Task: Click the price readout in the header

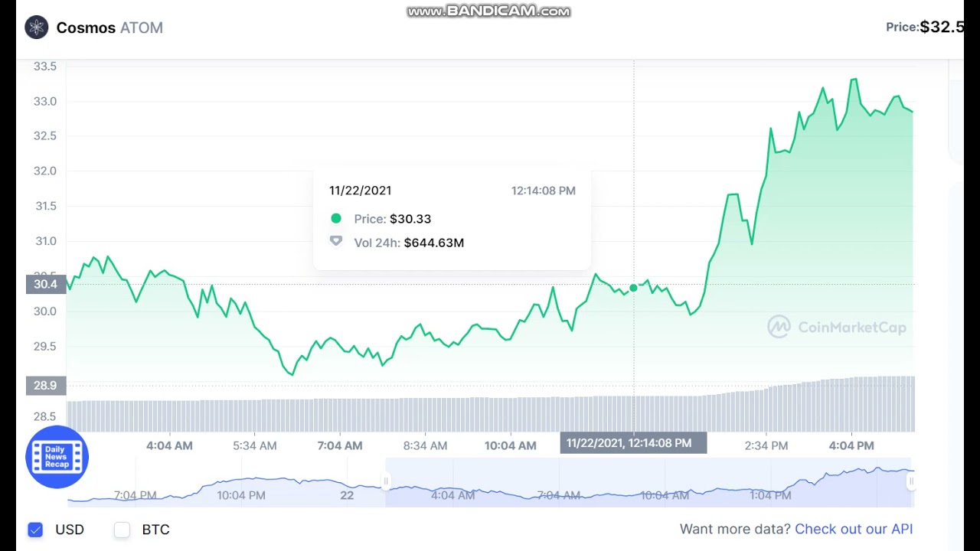Action: pos(925,27)
